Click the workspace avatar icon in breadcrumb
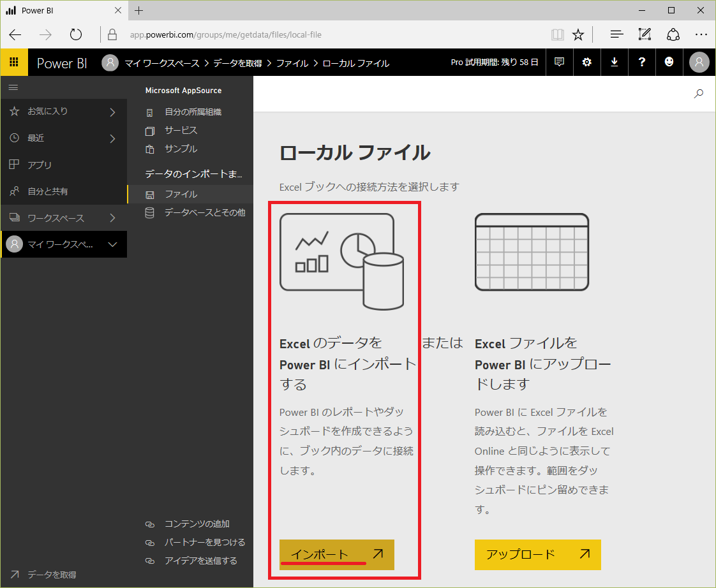Screen dimensions: 716x588 [x=110, y=62]
